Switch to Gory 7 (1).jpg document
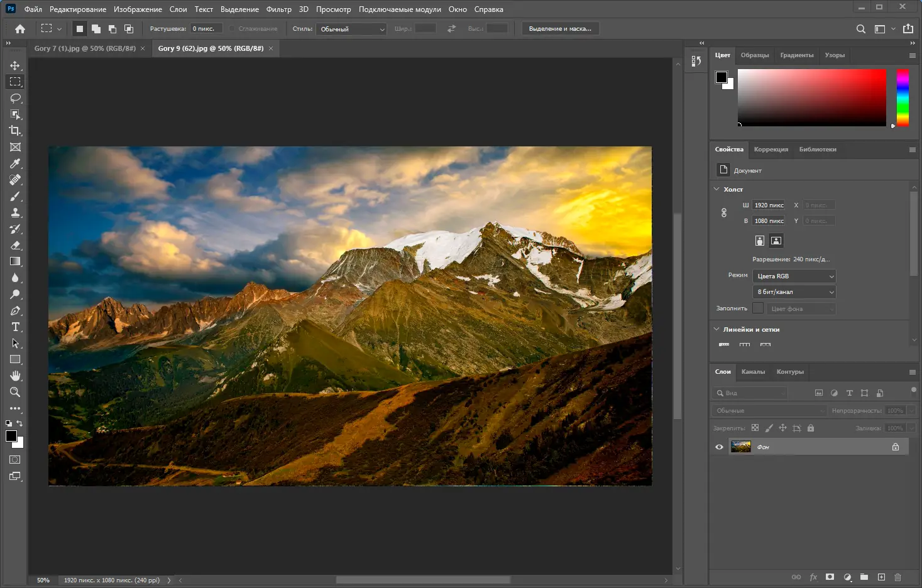Viewport: 922px width, 588px height. pyautogui.click(x=85, y=48)
